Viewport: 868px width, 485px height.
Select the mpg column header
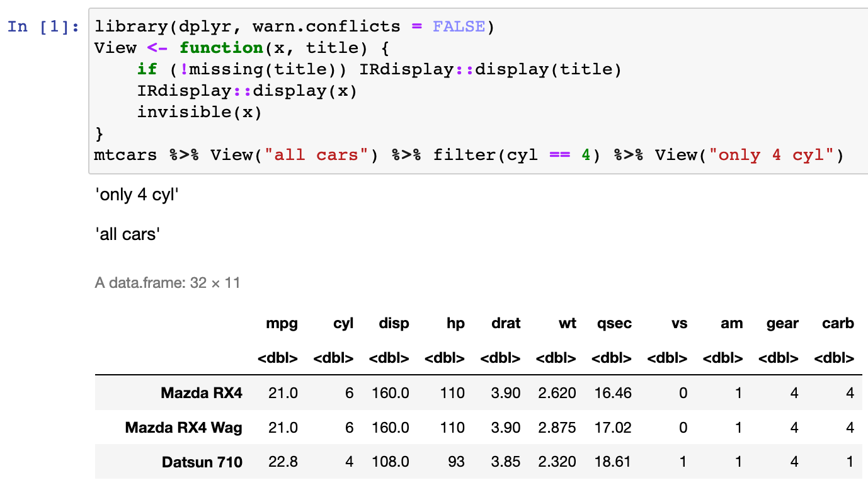tap(282, 323)
